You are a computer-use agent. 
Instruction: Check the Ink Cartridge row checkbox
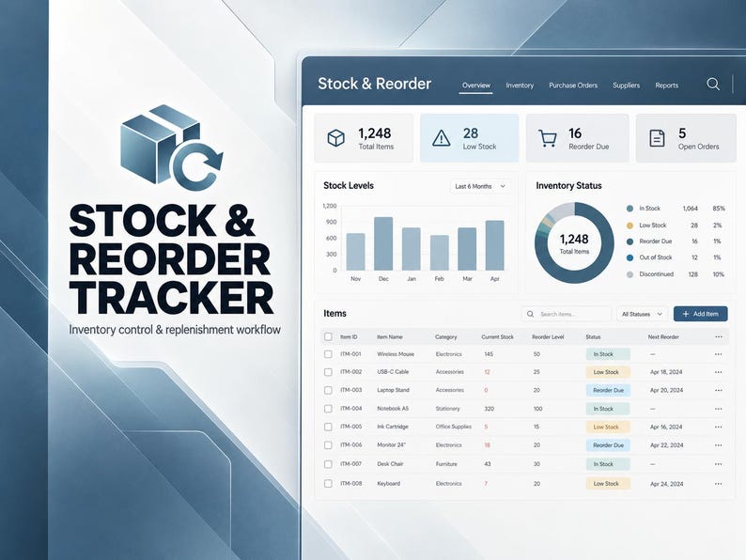point(328,427)
